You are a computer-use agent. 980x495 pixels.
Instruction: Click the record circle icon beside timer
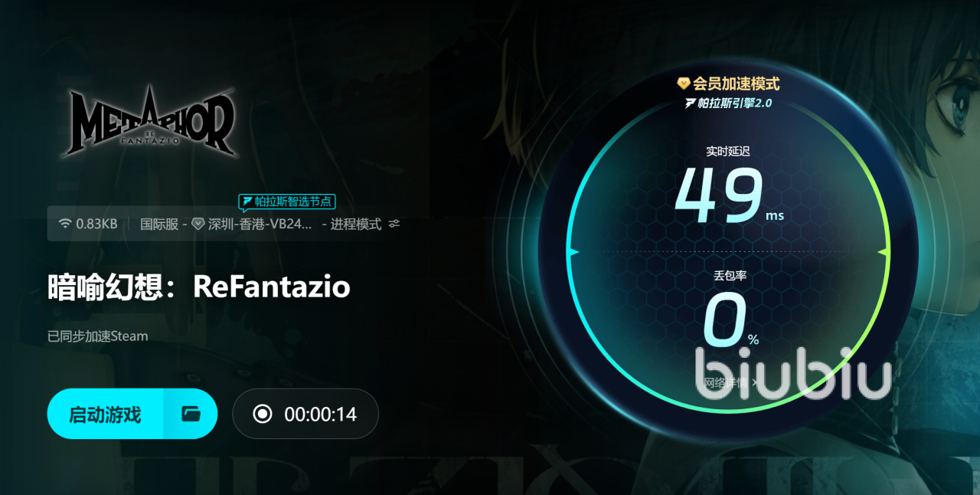point(263,414)
